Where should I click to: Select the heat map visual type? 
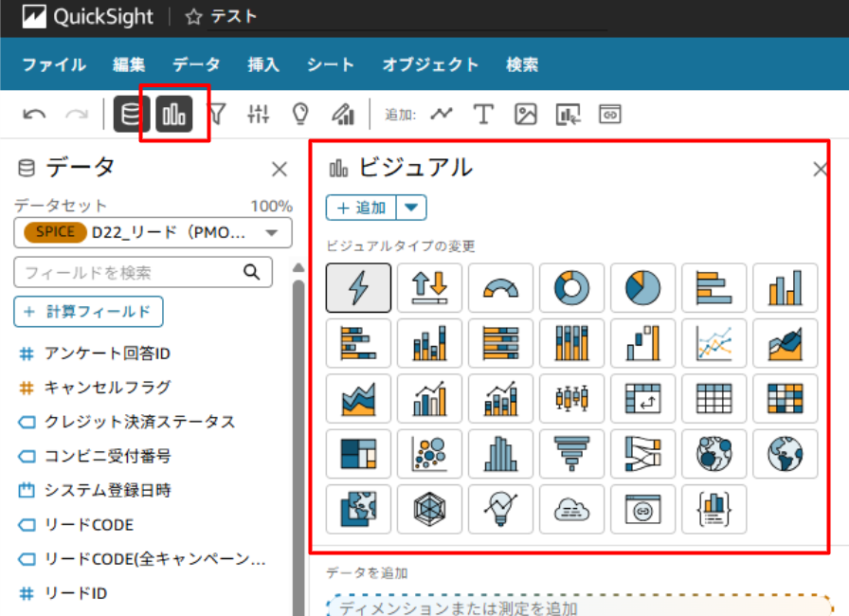786,398
